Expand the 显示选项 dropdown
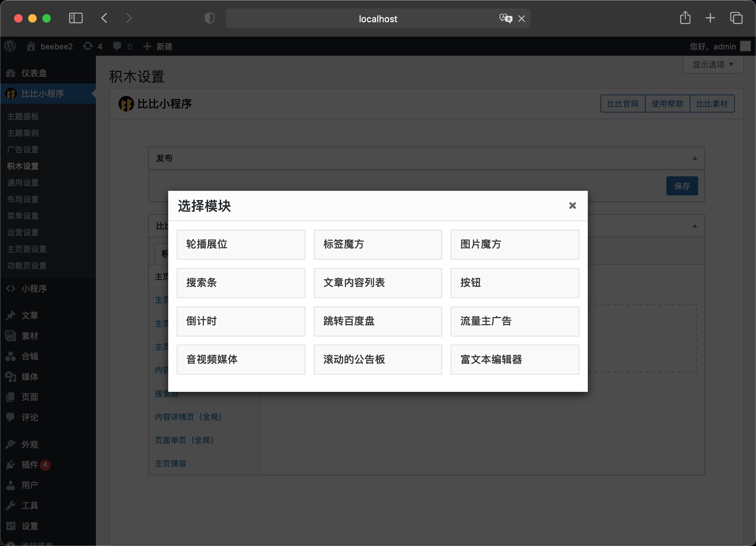The image size is (756, 546). (713, 65)
